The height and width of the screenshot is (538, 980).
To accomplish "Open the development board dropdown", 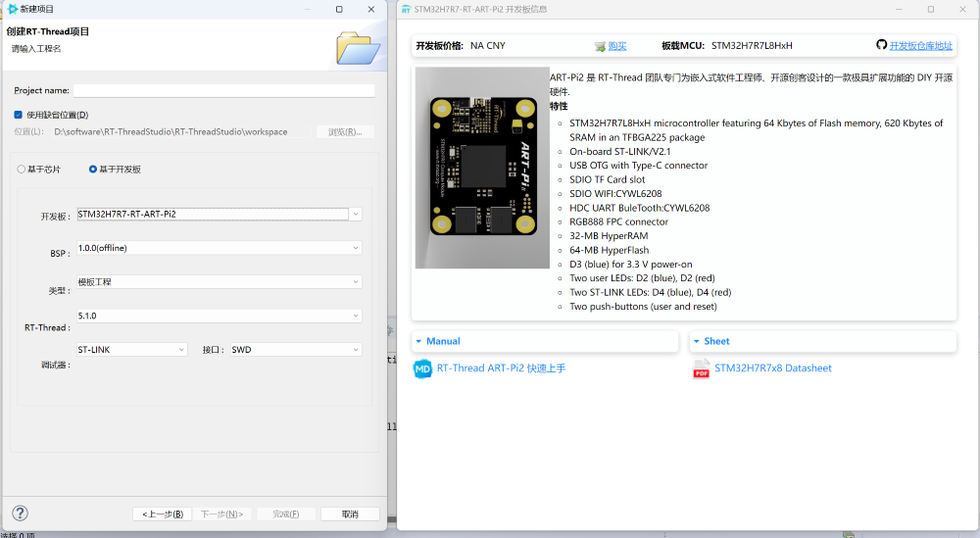I will pos(355,214).
